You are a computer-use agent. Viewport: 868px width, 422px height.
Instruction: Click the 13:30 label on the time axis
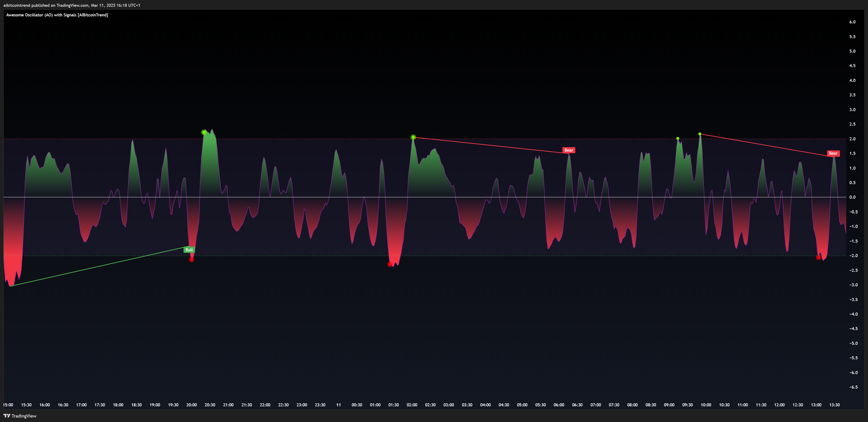[834, 405]
